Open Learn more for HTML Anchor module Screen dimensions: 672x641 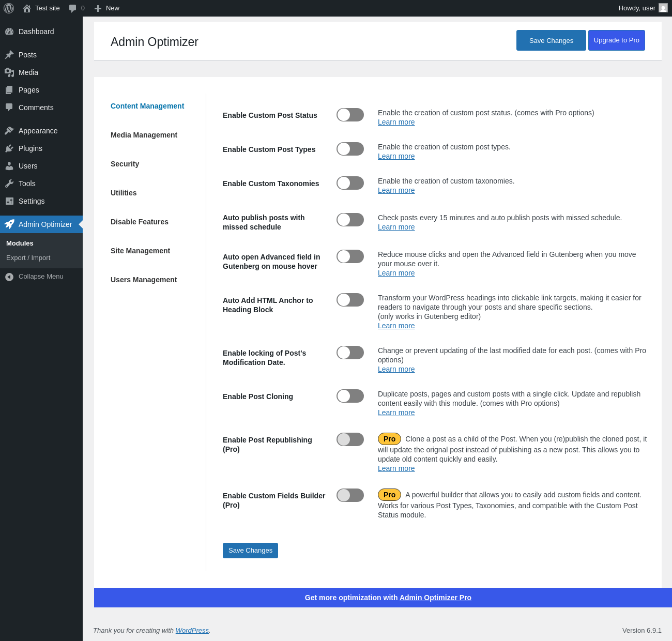[x=396, y=326]
